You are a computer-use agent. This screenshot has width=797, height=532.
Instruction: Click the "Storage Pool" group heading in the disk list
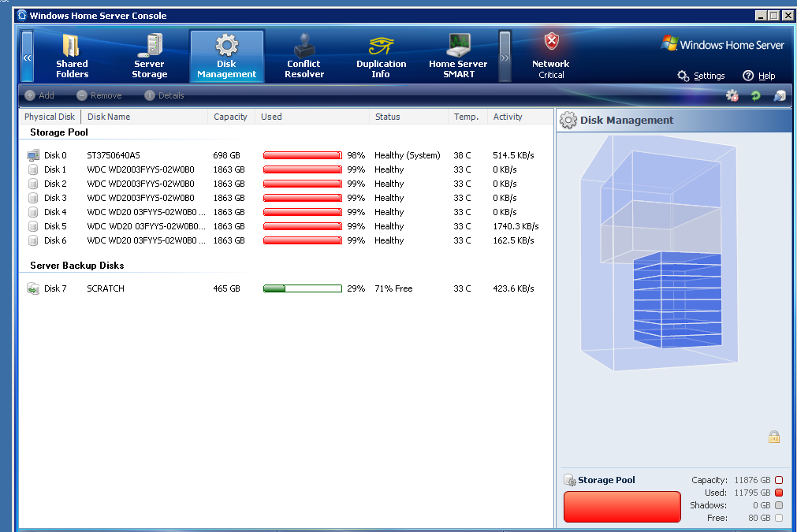pos(59,132)
